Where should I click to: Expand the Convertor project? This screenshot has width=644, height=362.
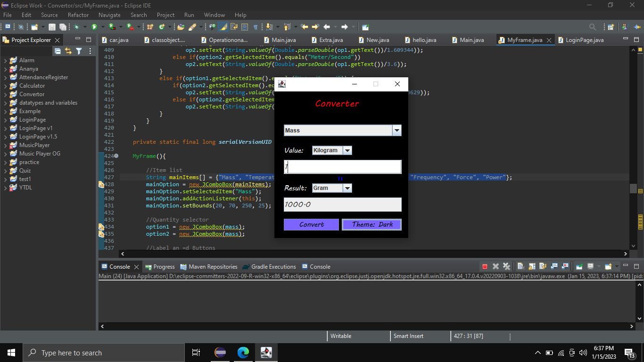pos(5,94)
